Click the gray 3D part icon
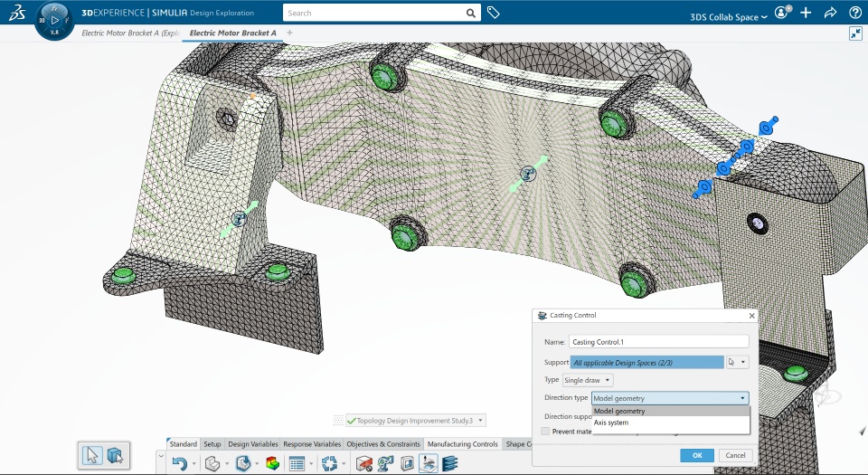Viewport: 868px width, 475px height. (x=212, y=463)
